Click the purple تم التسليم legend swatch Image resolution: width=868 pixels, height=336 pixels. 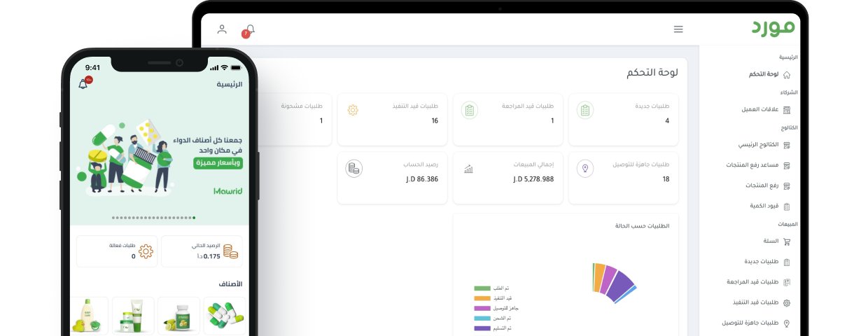click(x=482, y=328)
